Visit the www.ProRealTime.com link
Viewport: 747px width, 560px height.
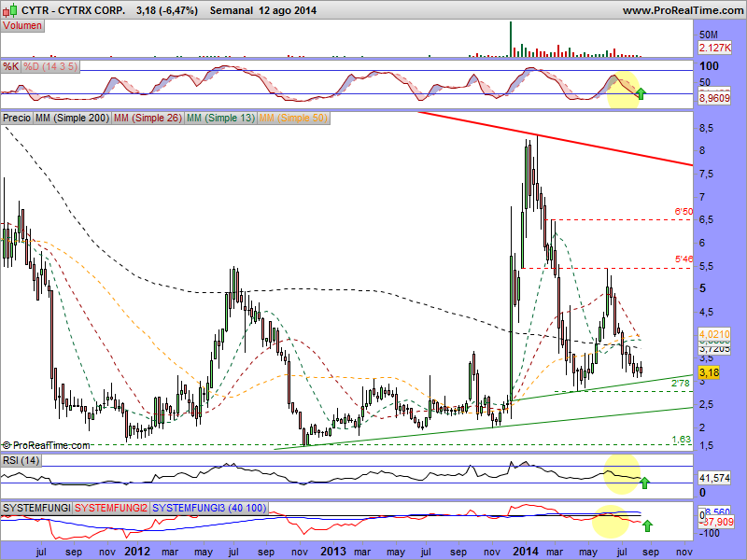point(683,10)
